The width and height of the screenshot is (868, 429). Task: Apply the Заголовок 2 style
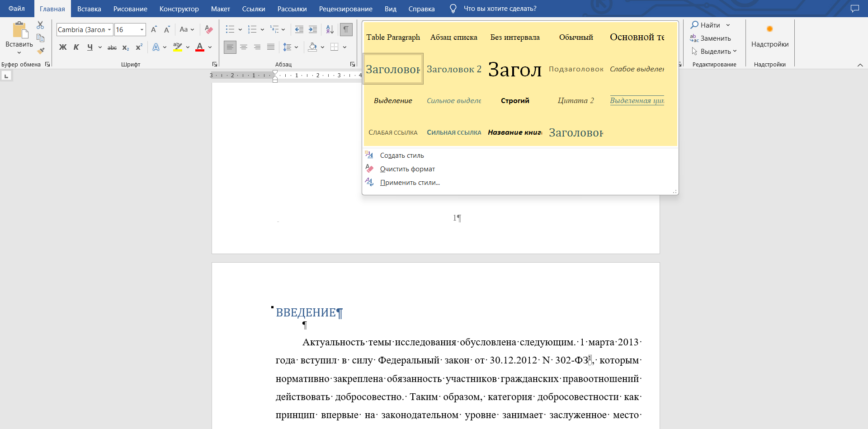tap(454, 69)
